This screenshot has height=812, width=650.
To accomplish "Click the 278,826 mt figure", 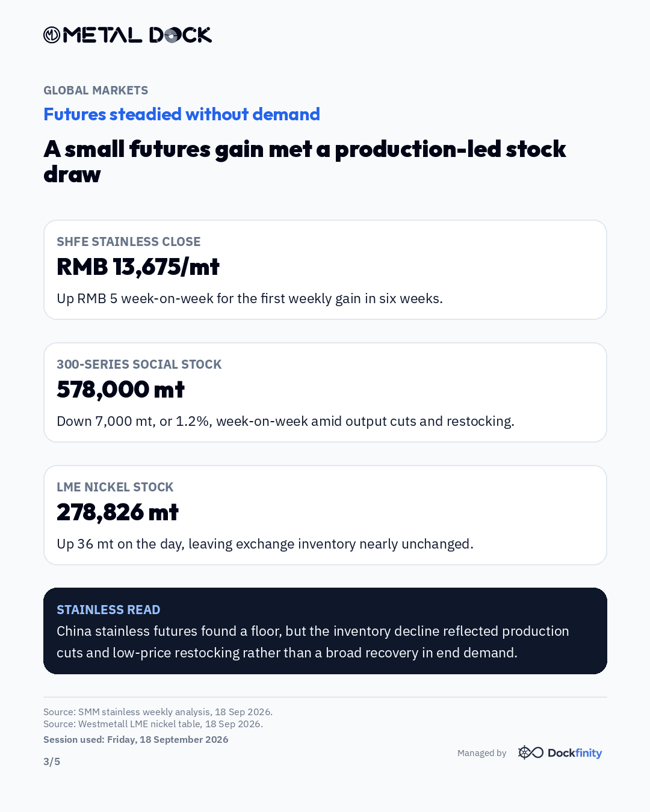I will point(117,512).
